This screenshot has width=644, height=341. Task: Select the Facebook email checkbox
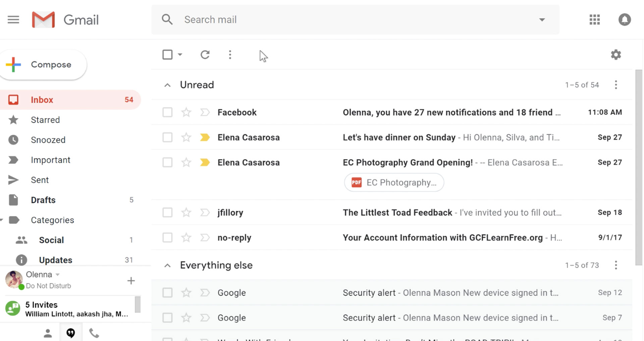point(167,112)
